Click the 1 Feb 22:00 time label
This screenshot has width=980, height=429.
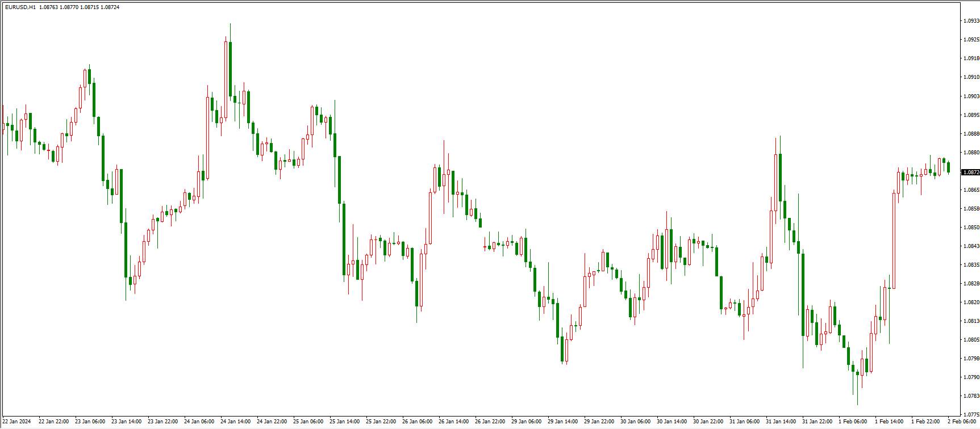click(925, 421)
